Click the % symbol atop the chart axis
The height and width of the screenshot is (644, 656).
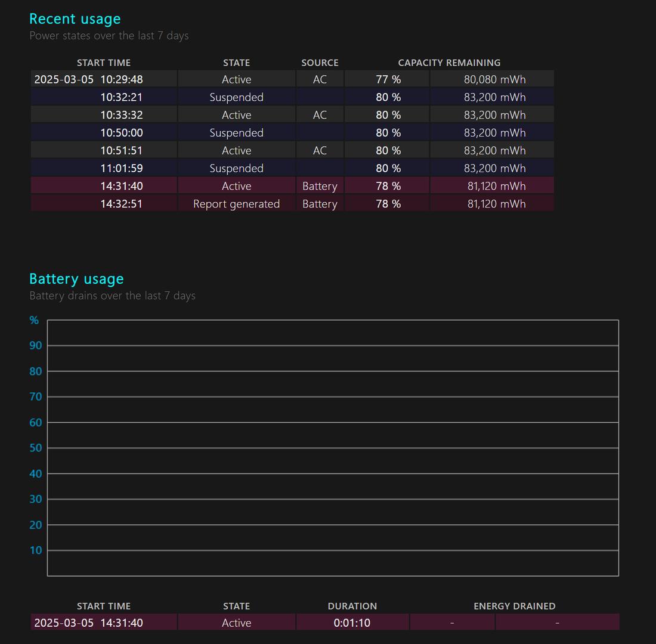[x=34, y=320]
